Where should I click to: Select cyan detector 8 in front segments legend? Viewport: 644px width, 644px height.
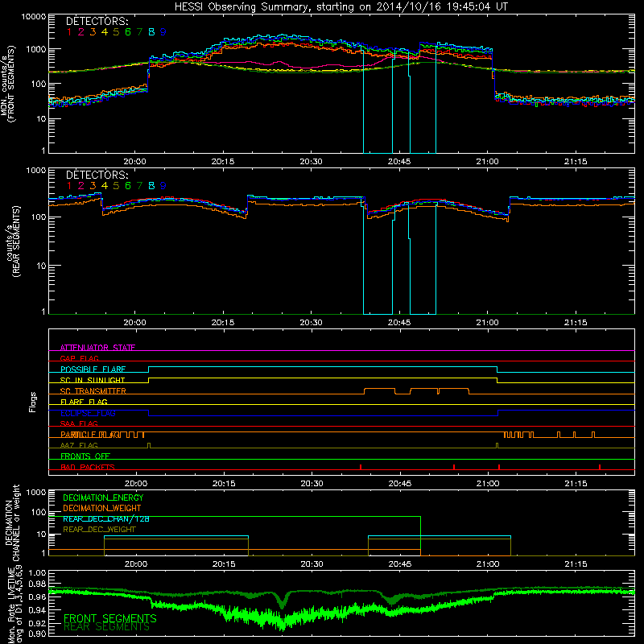[x=151, y=32]
